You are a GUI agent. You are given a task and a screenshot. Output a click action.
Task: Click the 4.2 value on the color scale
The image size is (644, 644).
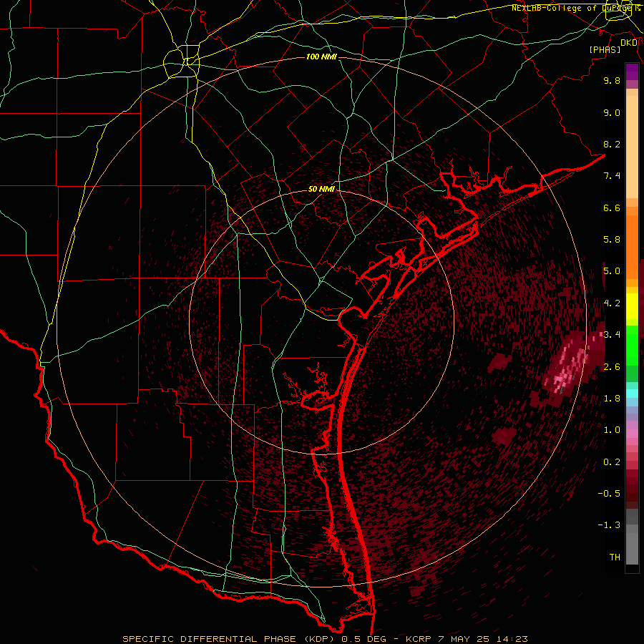click(612, 303)
